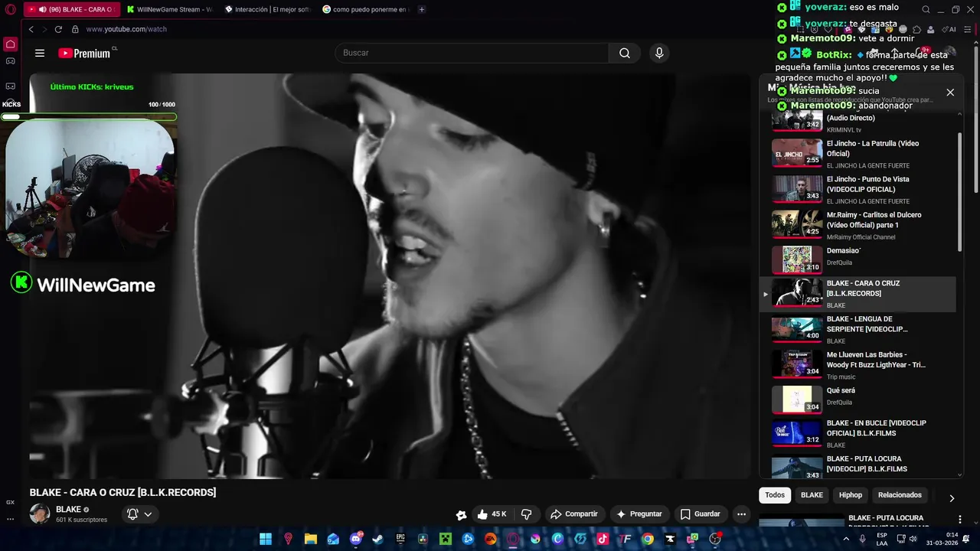Click the Compartir share button

click(574, 514)
